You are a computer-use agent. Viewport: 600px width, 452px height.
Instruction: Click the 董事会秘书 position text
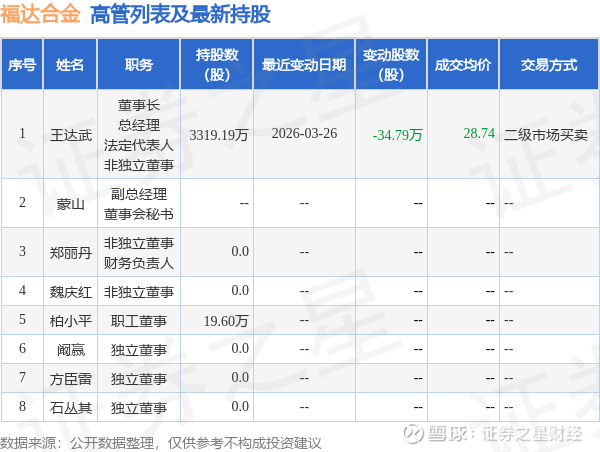[x=139, y=214]
